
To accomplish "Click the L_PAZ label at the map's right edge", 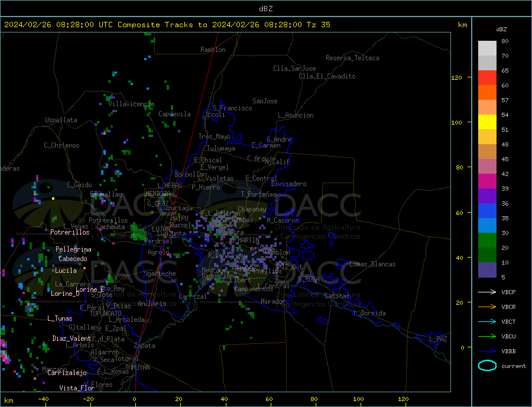I will 438,339.
